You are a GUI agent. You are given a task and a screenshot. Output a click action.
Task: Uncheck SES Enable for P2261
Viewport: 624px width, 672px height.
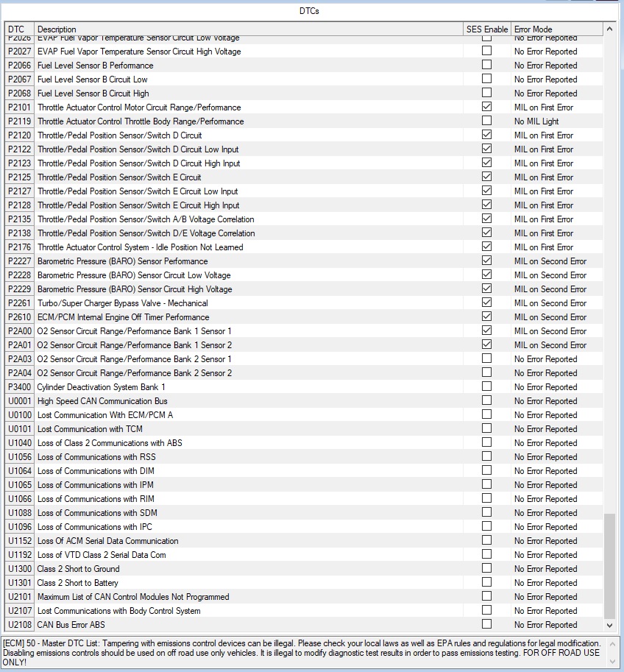point(486,303)
